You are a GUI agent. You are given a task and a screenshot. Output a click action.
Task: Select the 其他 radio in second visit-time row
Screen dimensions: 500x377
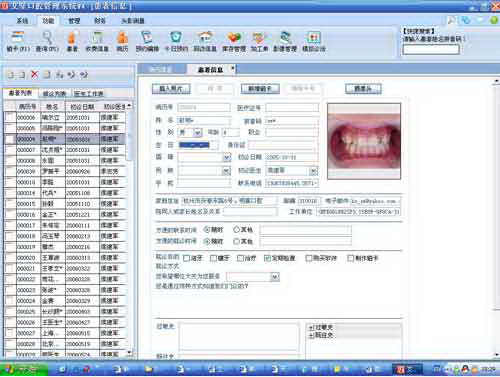pyautogui.click(x=236, y=241)
